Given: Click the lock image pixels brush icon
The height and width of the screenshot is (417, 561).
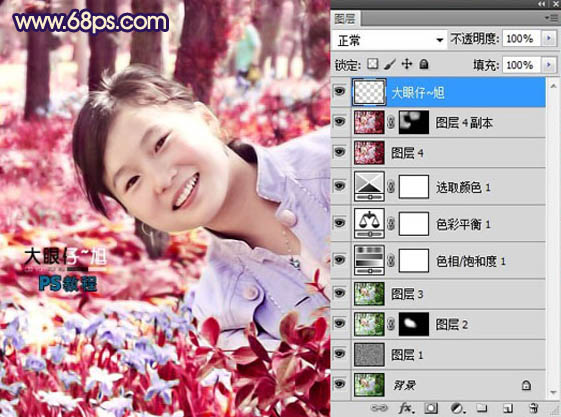Looking at the screenshot, I should point(390,64).
